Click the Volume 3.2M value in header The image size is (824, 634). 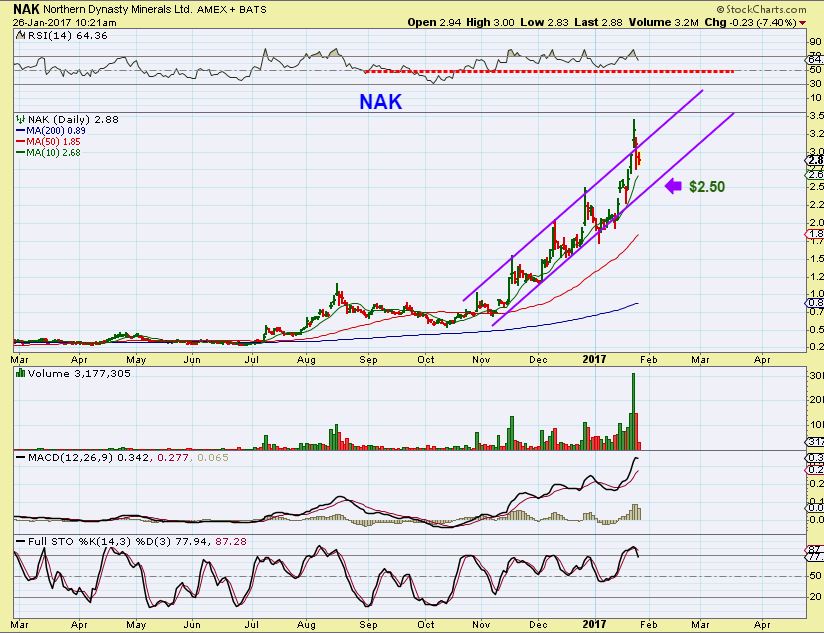click(x=664, y=22)
